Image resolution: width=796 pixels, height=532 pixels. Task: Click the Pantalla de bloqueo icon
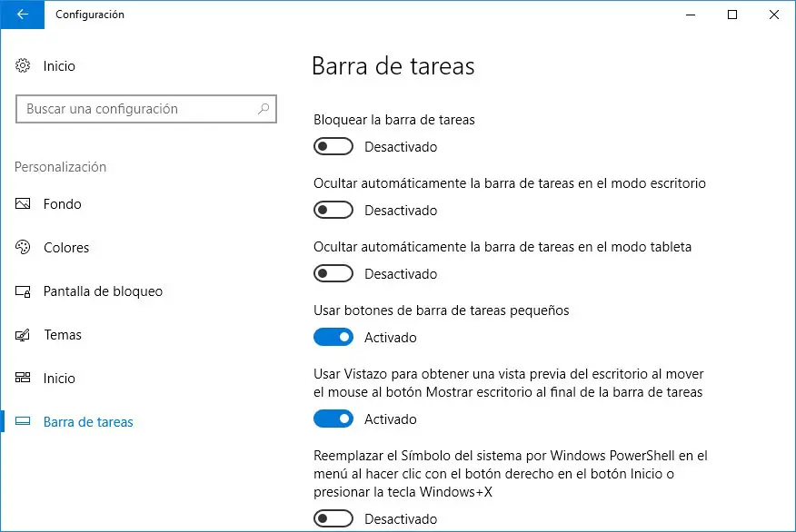[x=24, y=291]
